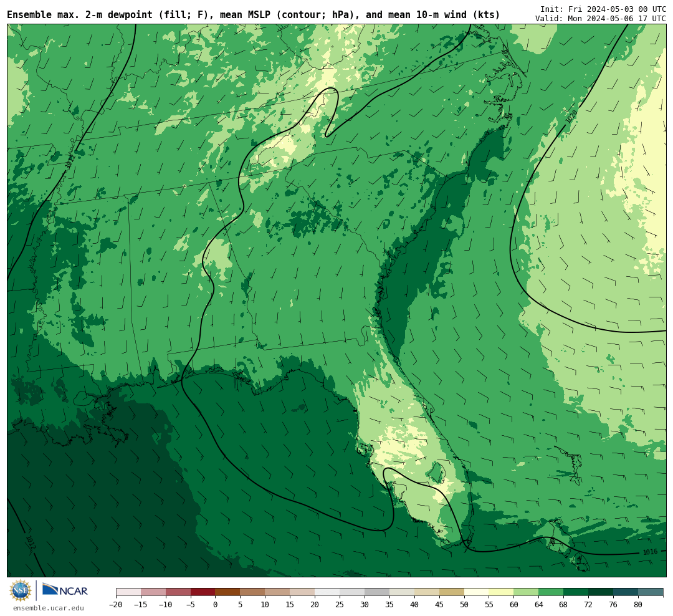Pick the cream swatch between 50 and 55

tap(477, 592)
